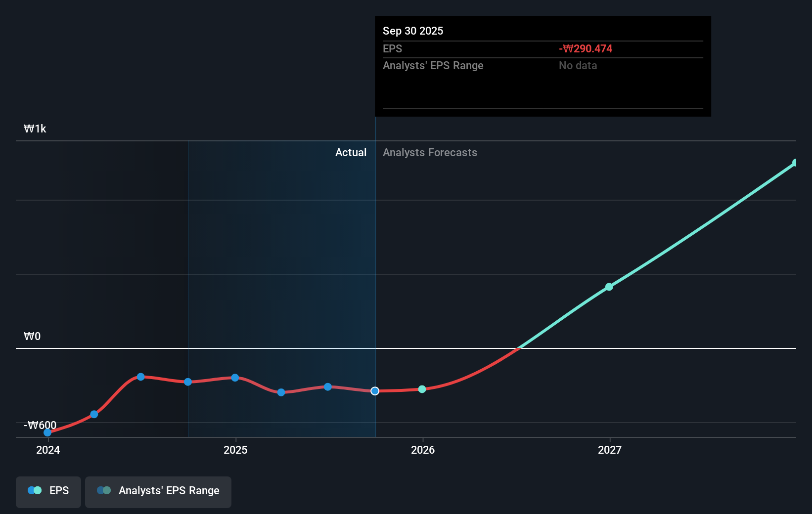Click the ₩0 y-axis label
Screen dimensions: 812x514
coord(32,337)
